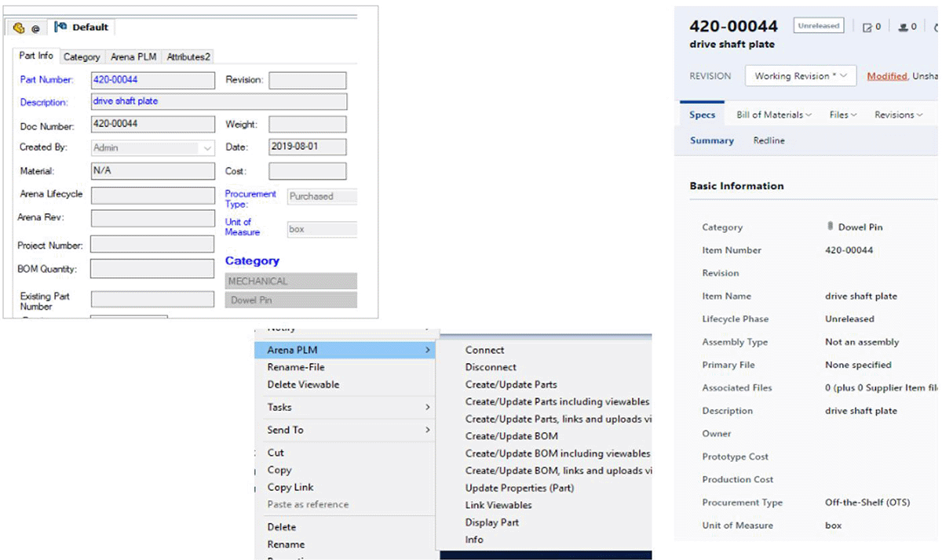Click inside the Part Number field

pos(152,79)
